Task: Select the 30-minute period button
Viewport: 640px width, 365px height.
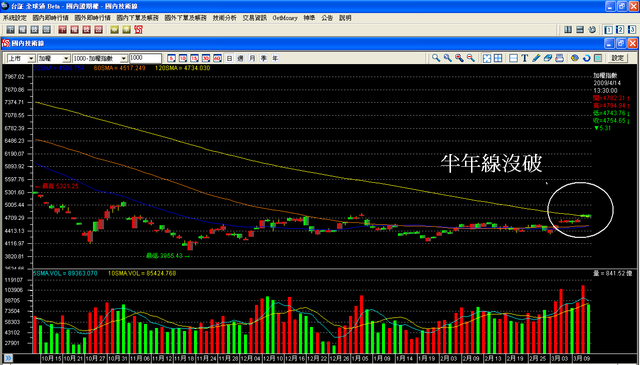Action: coord(206,58)
